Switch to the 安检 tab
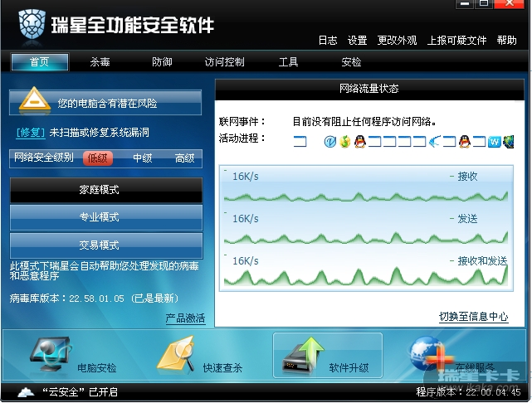The width and height of the screenshot is (532, 403). point(351,62)
